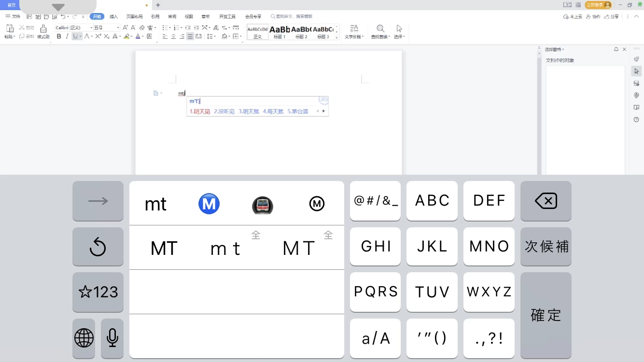Click the Find and Replace magnifier icon
The image size is (644, 362).
380,28
